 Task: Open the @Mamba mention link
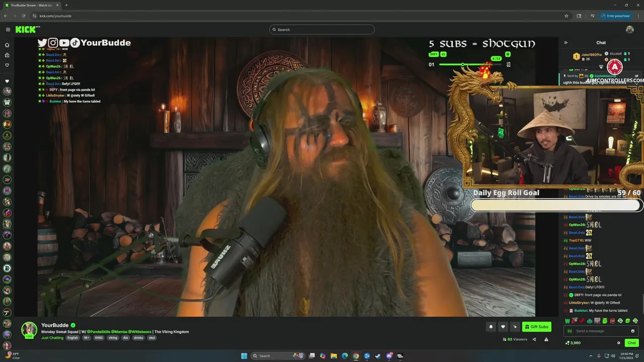[x=119, y=332]
